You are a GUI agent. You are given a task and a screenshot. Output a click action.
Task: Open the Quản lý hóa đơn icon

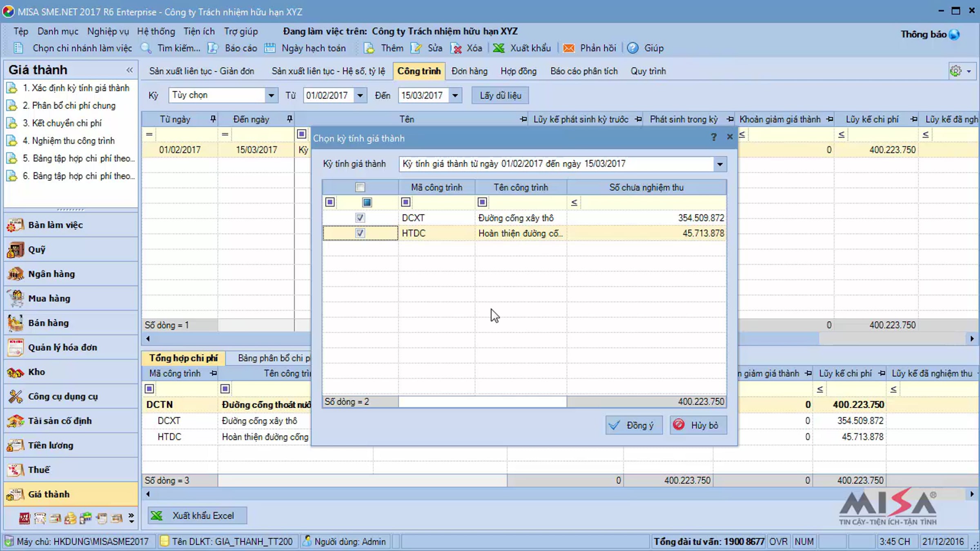coord(16,347)
